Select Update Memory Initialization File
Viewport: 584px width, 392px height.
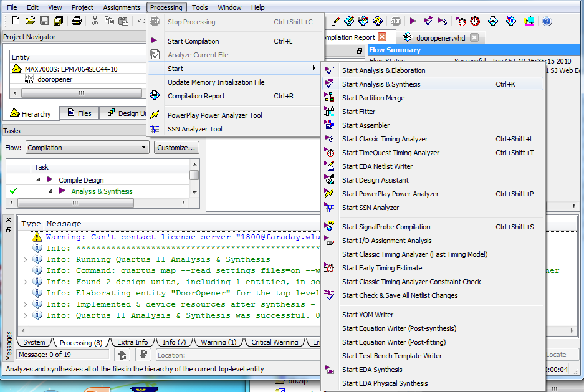(x=234, y=82)
